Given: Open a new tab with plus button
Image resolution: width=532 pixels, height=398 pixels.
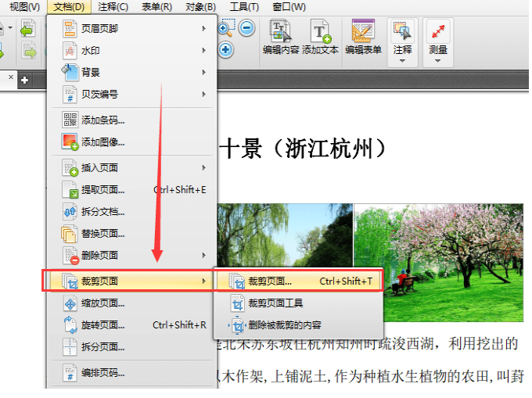Looking at the screenshot, I should (x=24, y=81).
